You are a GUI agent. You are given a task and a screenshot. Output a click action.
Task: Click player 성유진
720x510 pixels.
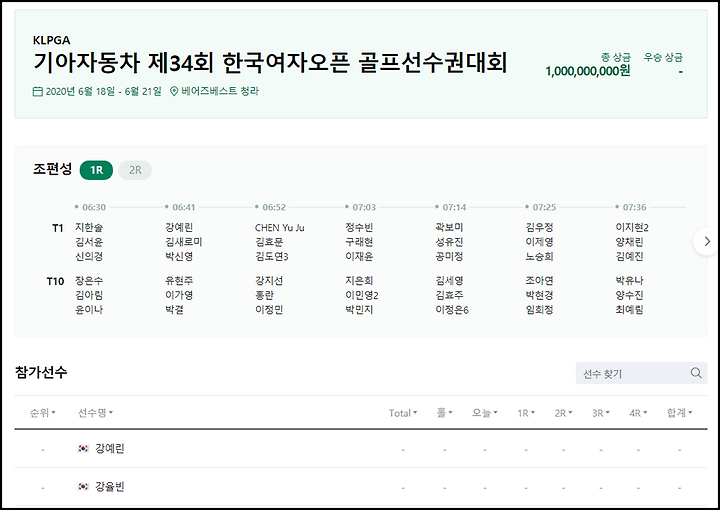449,241
